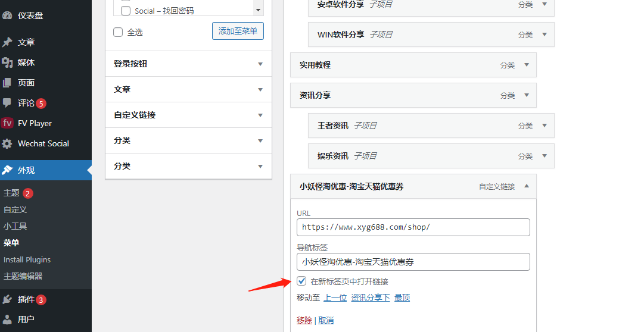Click the Appearance paintbrush icon
The height and width of the screenshot is (332, 644).
pos(7,170)
